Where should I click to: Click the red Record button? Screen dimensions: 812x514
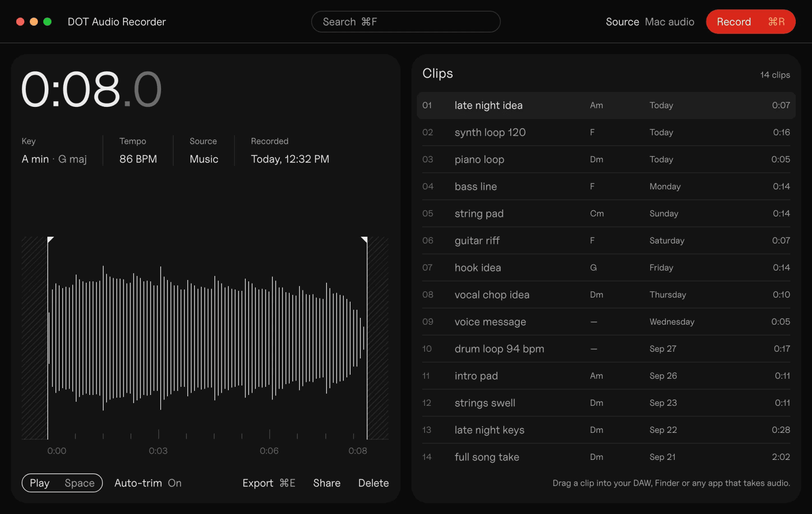click(750, 22)
